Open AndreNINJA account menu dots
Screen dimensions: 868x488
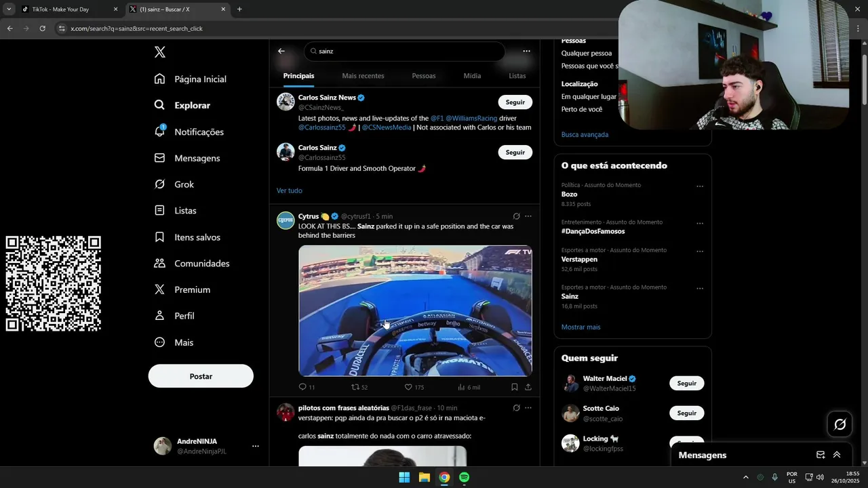(x=256, y=446)
